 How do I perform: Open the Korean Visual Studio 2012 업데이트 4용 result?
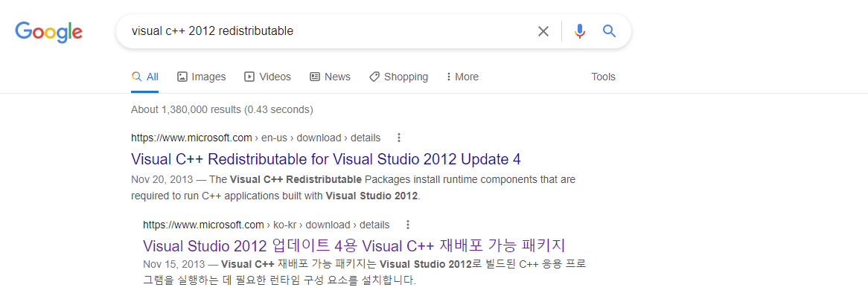(354, 245)
